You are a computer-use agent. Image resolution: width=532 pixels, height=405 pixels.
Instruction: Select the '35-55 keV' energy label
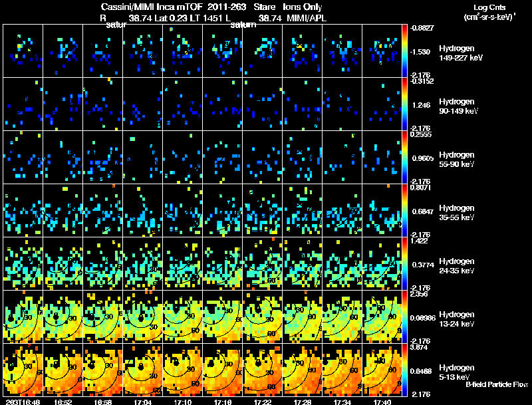[x=456, y=217]
